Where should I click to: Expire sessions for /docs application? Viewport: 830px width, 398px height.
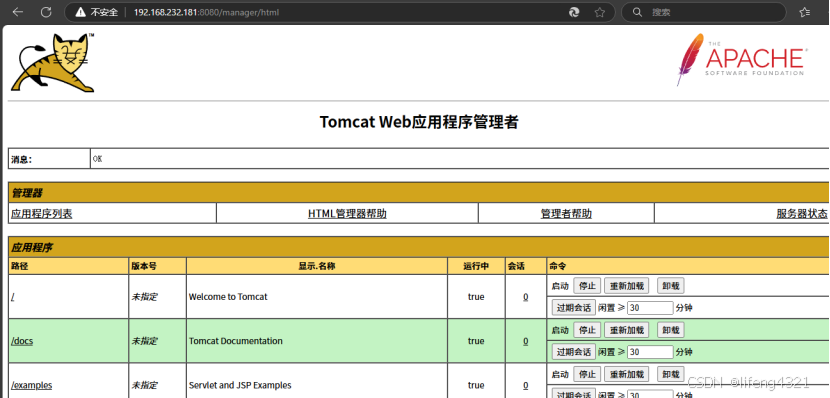click(x=574, y=352)
